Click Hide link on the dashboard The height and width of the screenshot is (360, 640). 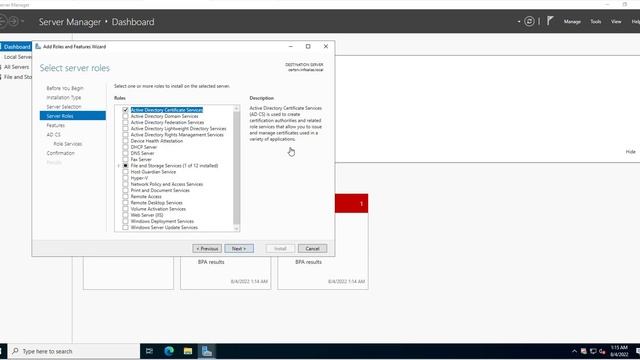click(x=631, y=152)
